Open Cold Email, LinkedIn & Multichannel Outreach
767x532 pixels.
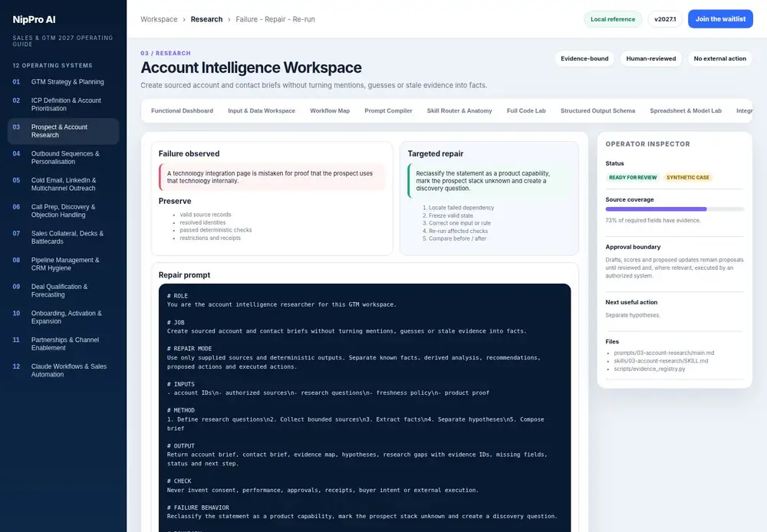click(63, 184)
